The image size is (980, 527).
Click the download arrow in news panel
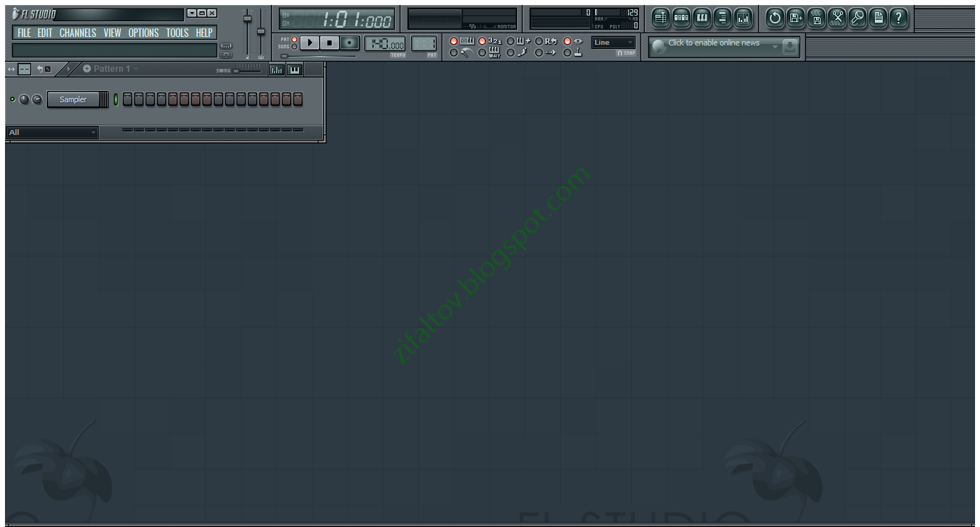tap(790, 48)
